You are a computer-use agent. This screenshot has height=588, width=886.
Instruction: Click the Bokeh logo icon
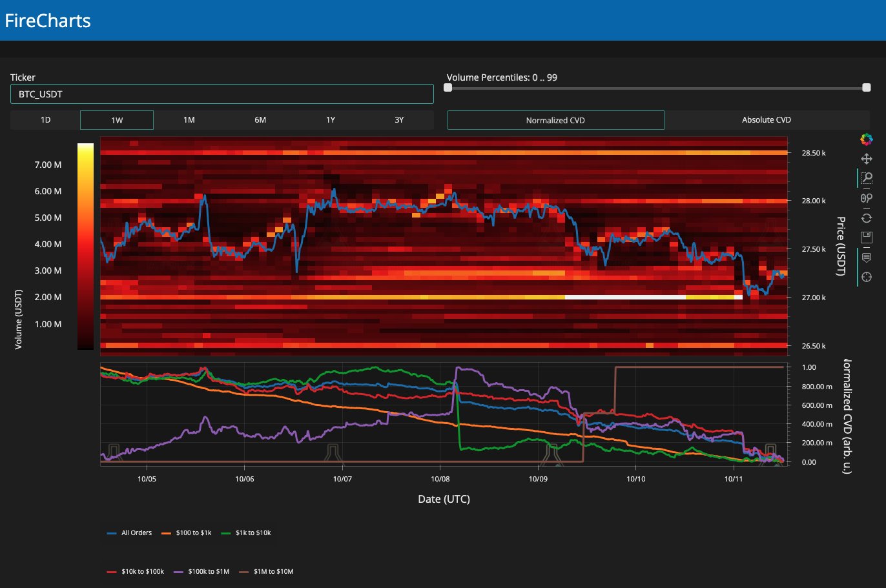(867, 139)
